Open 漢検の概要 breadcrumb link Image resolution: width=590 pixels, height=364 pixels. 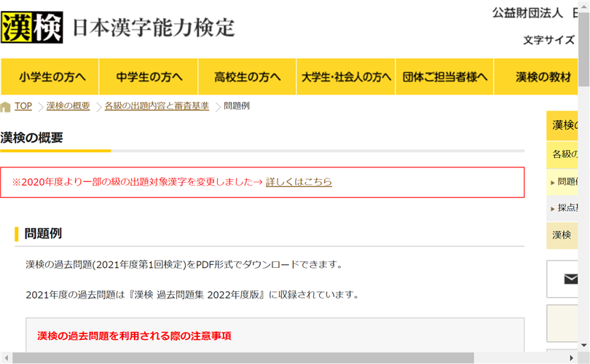(68, 106)
